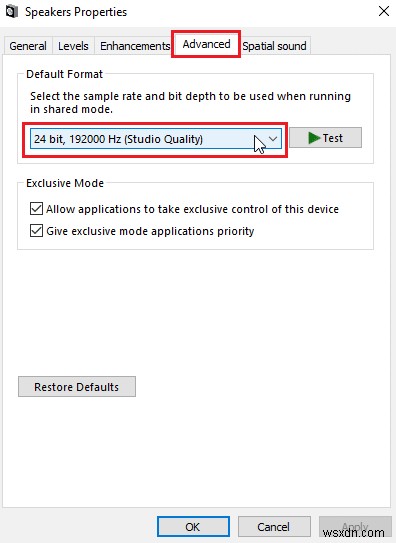Confirm settings with the OK button
This screenshot has width=396, height=543.
pos(193,527)
